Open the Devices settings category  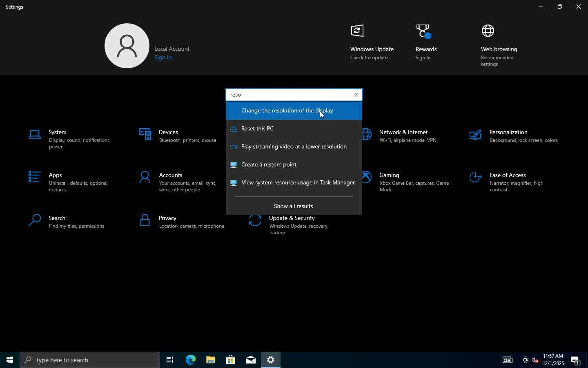[x=169, y=132]
